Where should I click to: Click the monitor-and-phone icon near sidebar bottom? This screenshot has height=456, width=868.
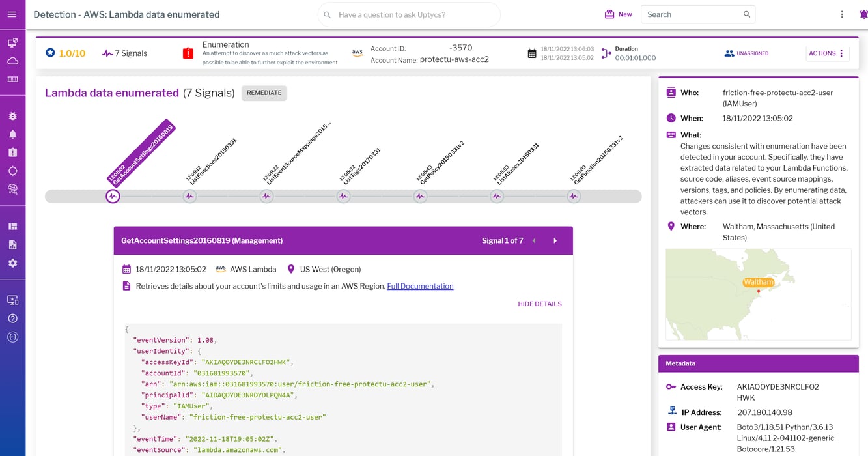point(12,300)
